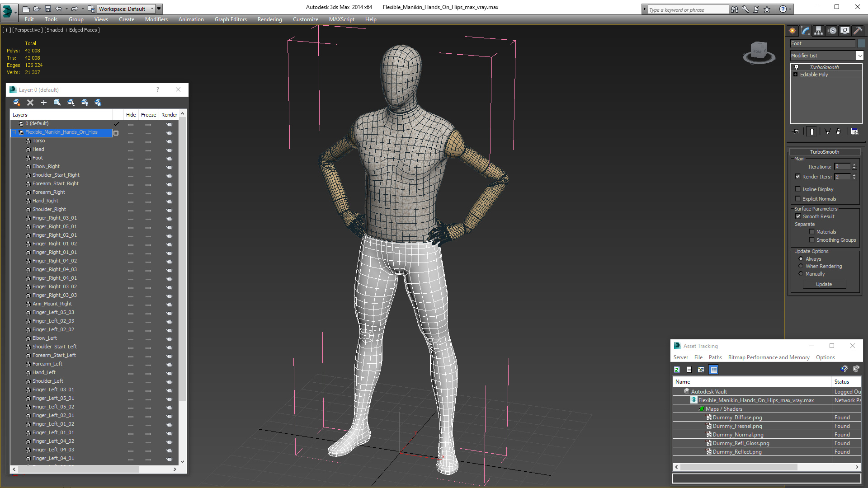Click the Undo arrow icon

pyautogui.click(x=59, y=9)
